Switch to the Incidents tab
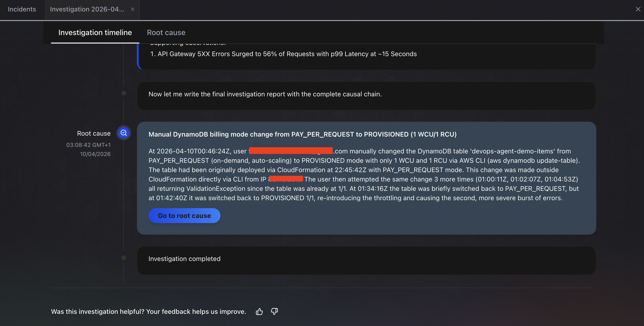This screenshot has width=644, height=326. coord(22,9)
